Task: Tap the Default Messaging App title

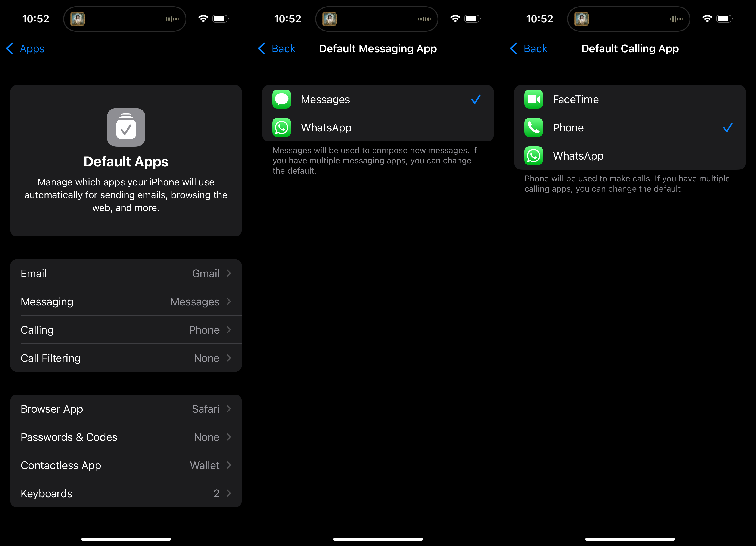Action: pyautogui.click(x=378, y=49)
